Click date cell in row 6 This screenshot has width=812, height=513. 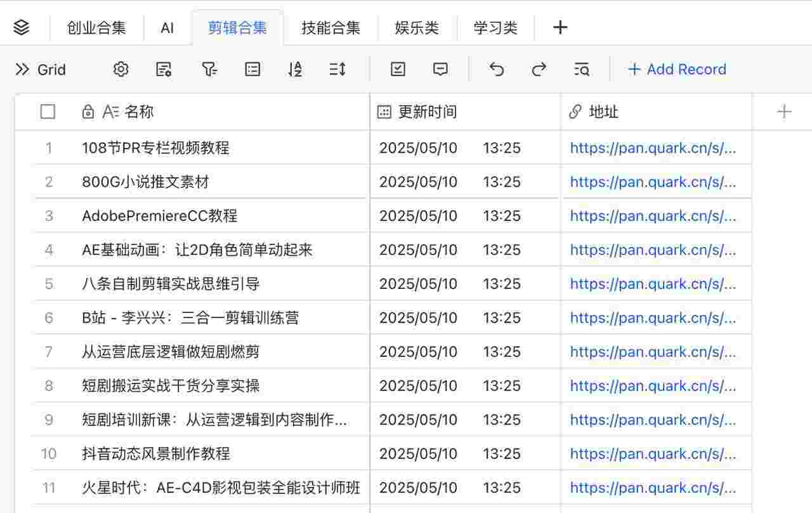pos(465,317)
